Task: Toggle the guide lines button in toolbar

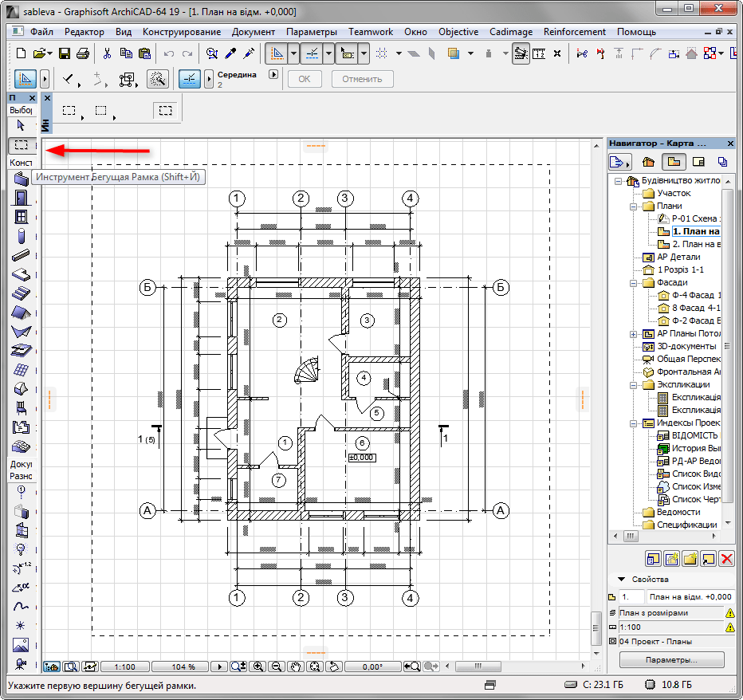Action: pos(275,53)
